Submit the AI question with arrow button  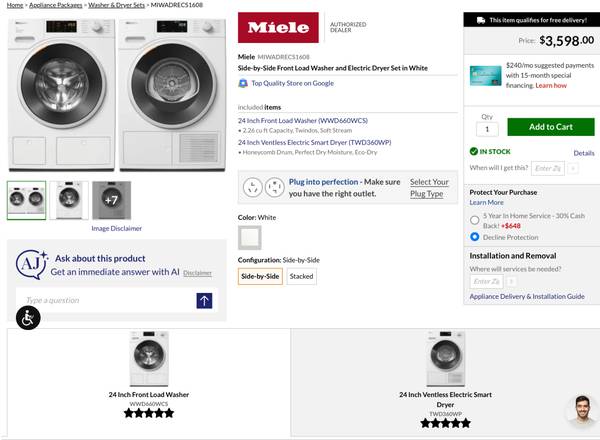click(x=204, y=300)
